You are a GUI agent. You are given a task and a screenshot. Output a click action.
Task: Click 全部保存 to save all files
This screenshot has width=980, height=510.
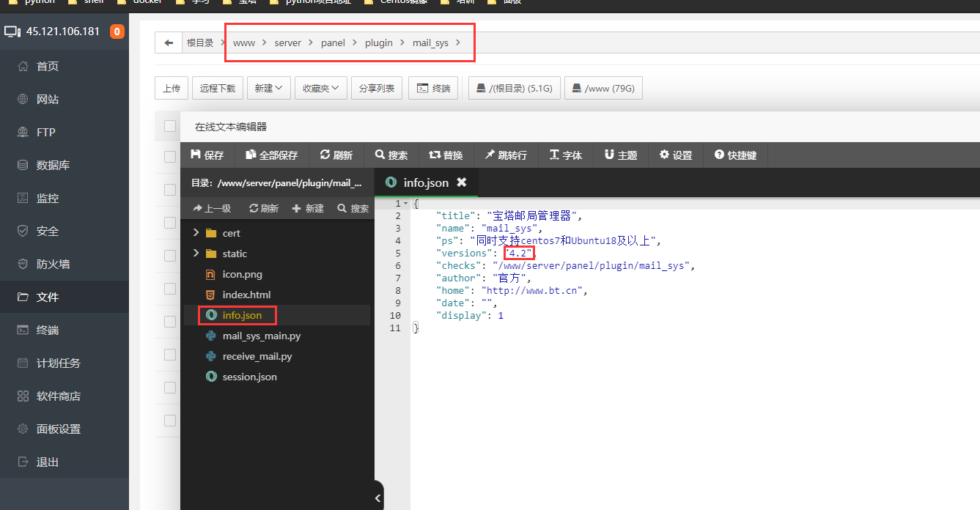pyautogui.click(x=271, y=155)
